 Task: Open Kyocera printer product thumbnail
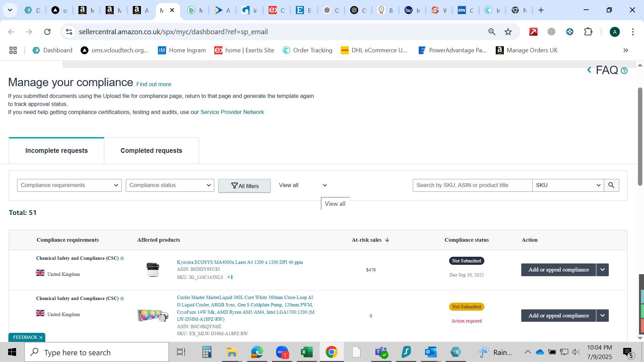coord(153,270)
